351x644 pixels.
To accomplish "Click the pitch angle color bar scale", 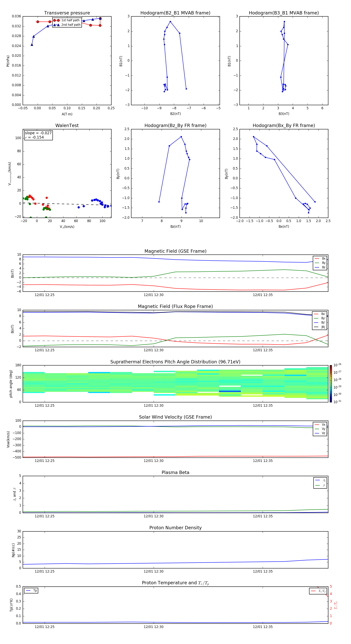I will click(331, 384).
